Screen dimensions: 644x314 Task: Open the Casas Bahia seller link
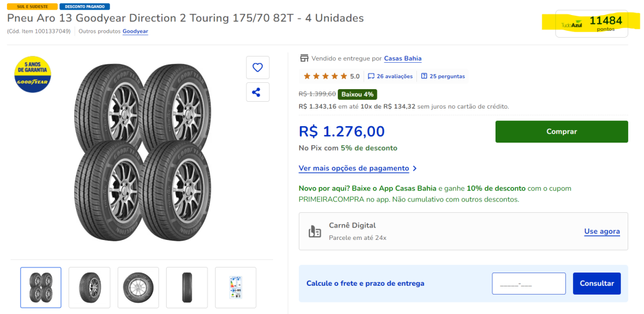click(x=402, y=58)
